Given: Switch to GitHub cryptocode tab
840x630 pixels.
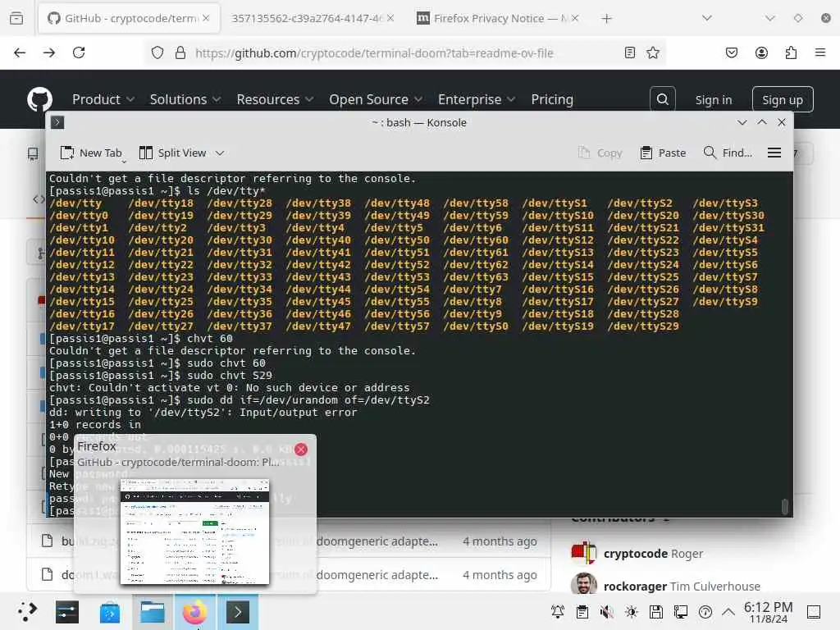Looking at the screenshot, I should coord(129,18).
